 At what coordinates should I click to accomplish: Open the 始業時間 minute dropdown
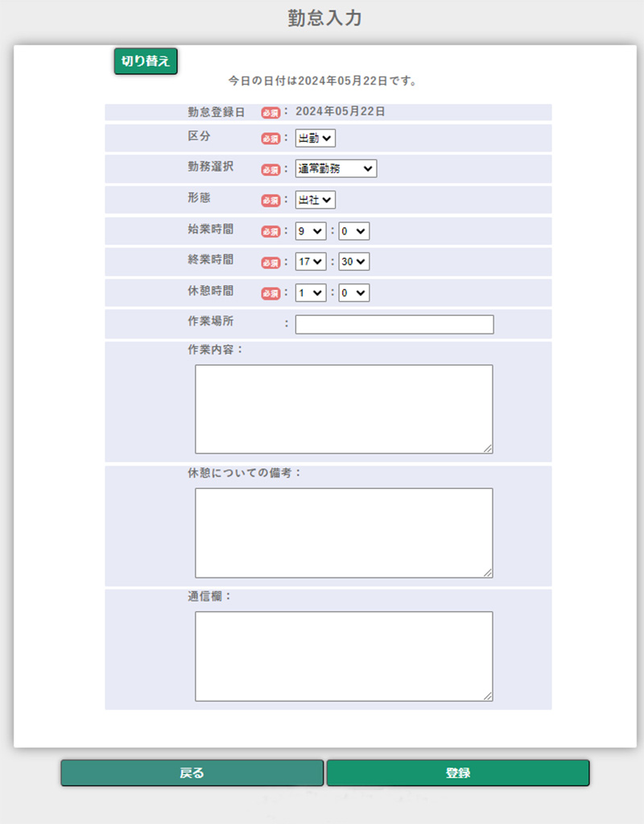coord(353,231)
